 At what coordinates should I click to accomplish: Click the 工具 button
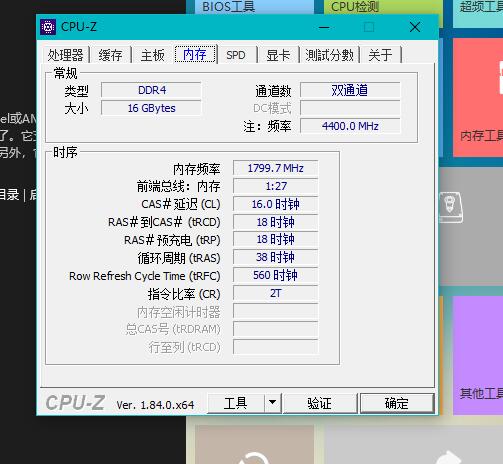(236, 403)
